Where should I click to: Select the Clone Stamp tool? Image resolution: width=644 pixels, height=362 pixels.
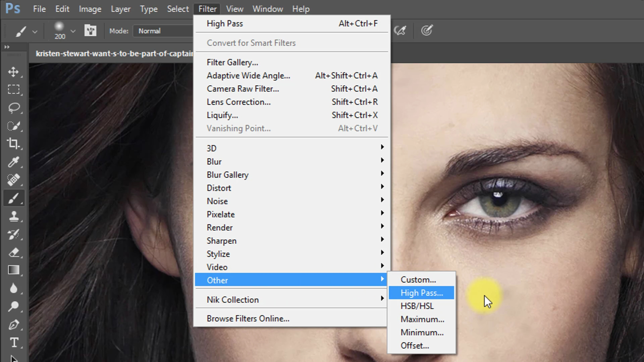coord(13,216)
